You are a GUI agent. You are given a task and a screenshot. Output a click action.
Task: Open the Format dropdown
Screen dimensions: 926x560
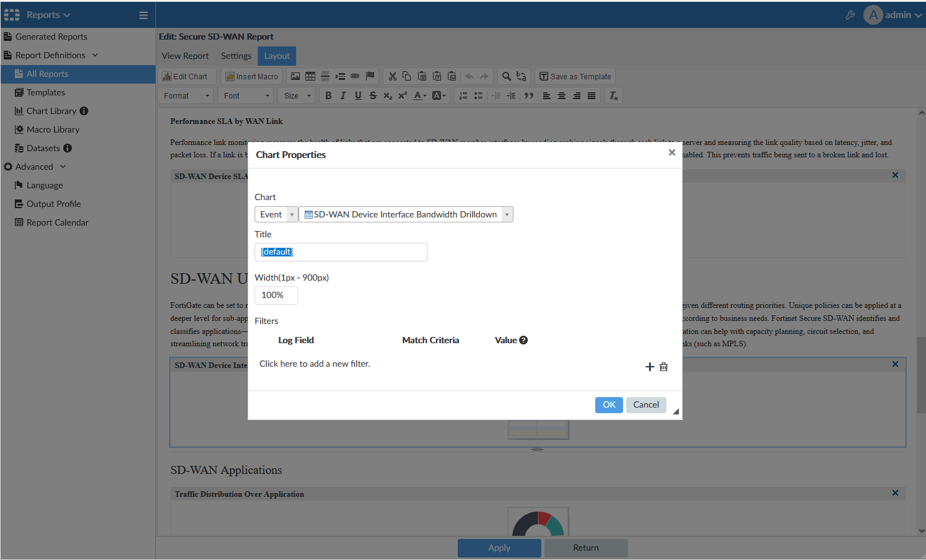[186, 95]
